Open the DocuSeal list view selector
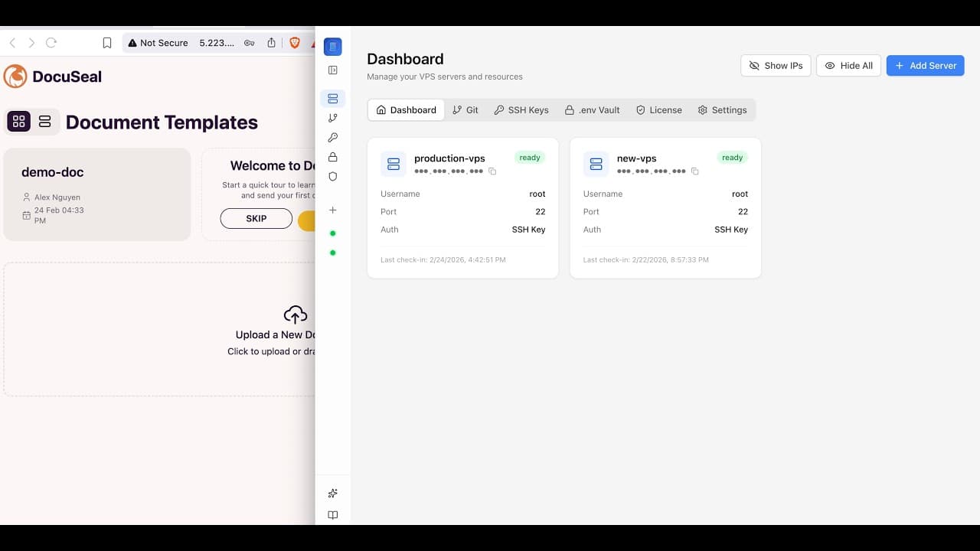Screen dimensions: 980x551 [x=44, y=122]
